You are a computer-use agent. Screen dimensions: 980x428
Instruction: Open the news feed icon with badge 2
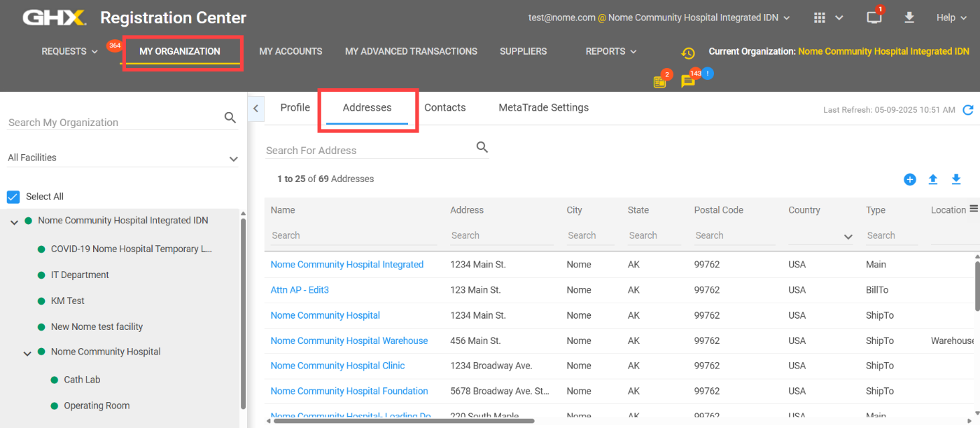(x=659, y=82)
